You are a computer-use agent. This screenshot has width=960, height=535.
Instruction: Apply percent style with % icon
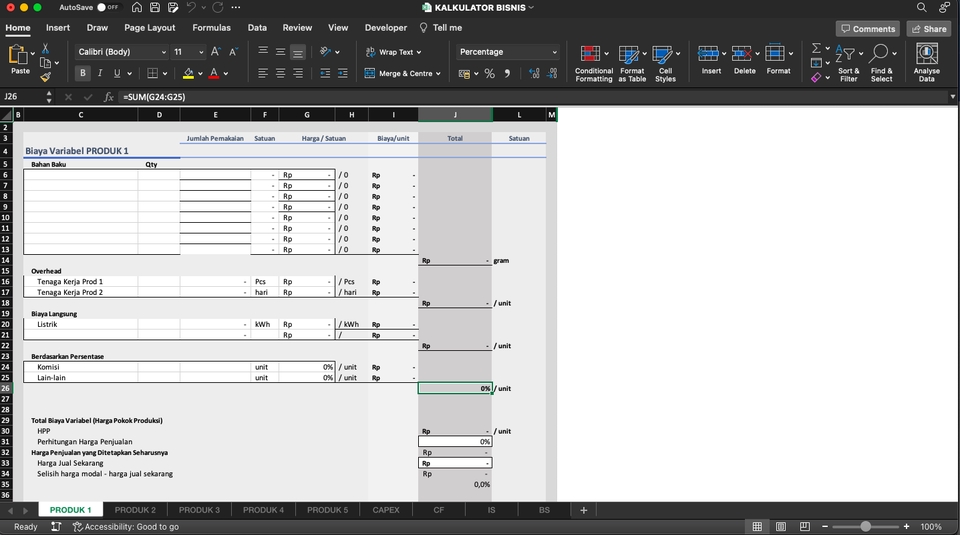(x=489, y=74)
